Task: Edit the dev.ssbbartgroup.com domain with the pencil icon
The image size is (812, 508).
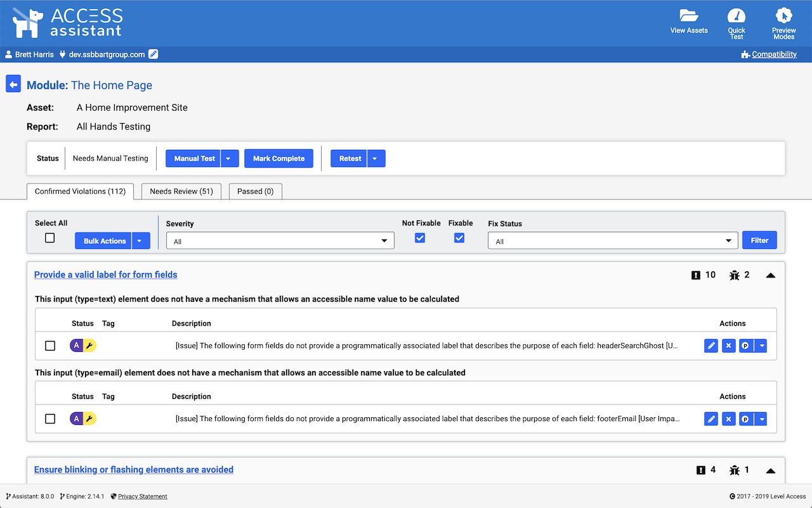Action: point(153,54)
